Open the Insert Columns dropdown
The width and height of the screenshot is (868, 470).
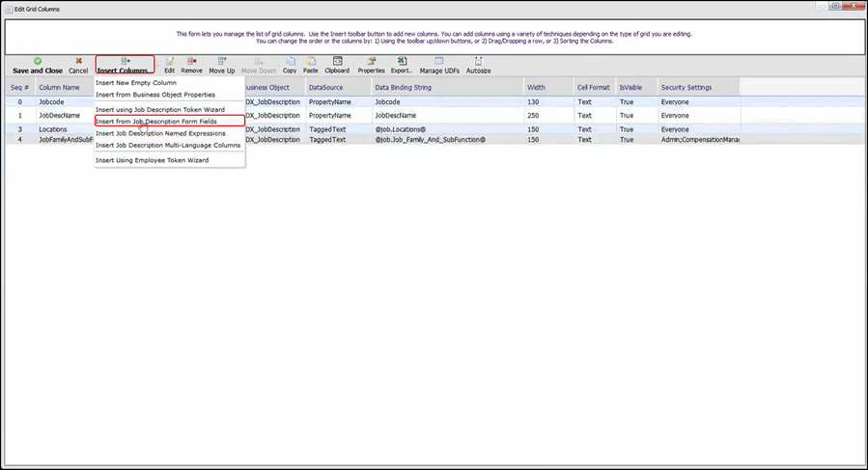(x=125, y=66)
